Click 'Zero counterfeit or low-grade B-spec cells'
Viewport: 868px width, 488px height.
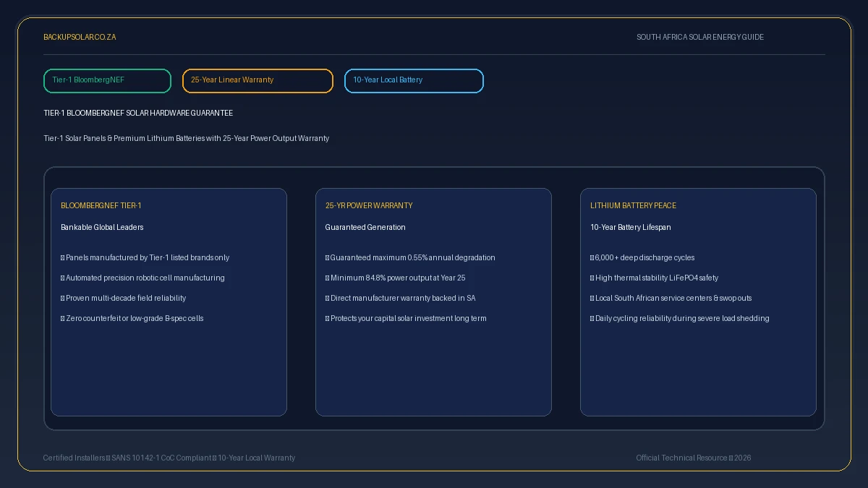[x=132, y=318]
